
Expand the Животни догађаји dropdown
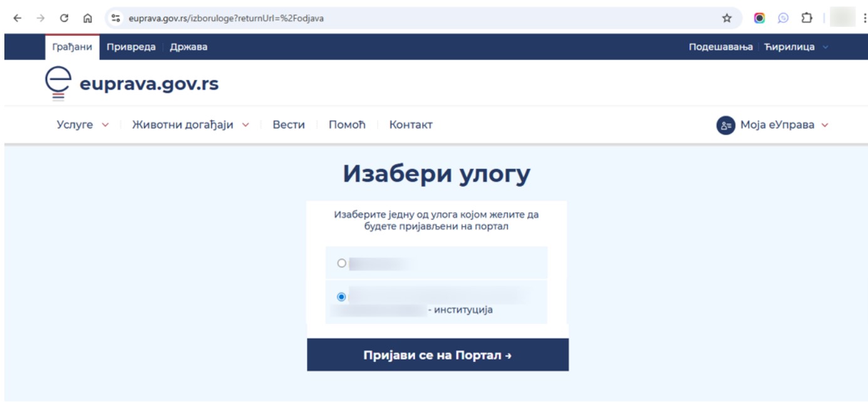191,125
